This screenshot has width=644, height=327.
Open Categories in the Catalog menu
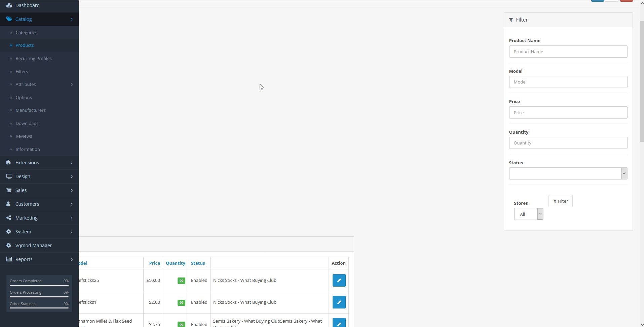click(26, 32)
